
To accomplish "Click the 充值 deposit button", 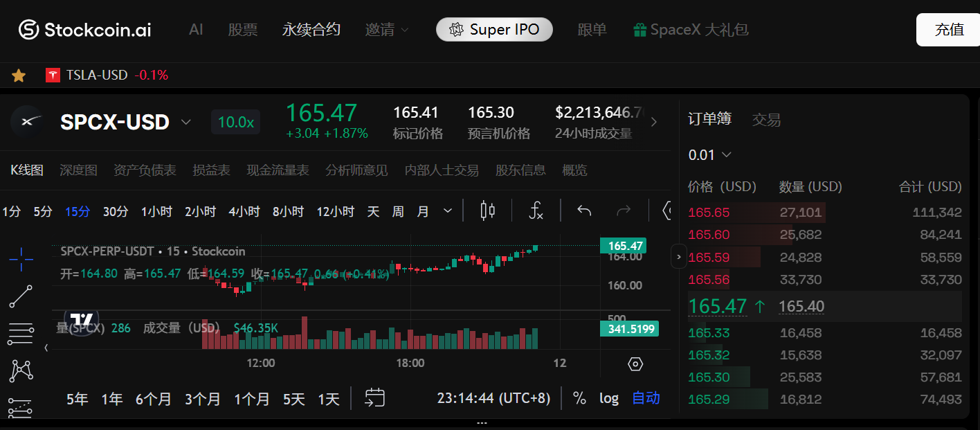I will (949, 30).
